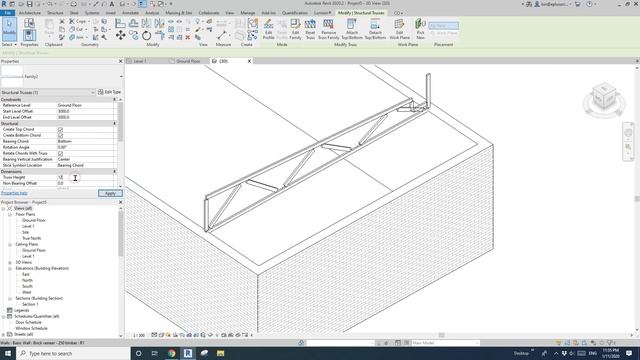Screen dimensions: 640x360
Task: Switch to the Architecture ribbon tab
Action: [x=30, y=13]
